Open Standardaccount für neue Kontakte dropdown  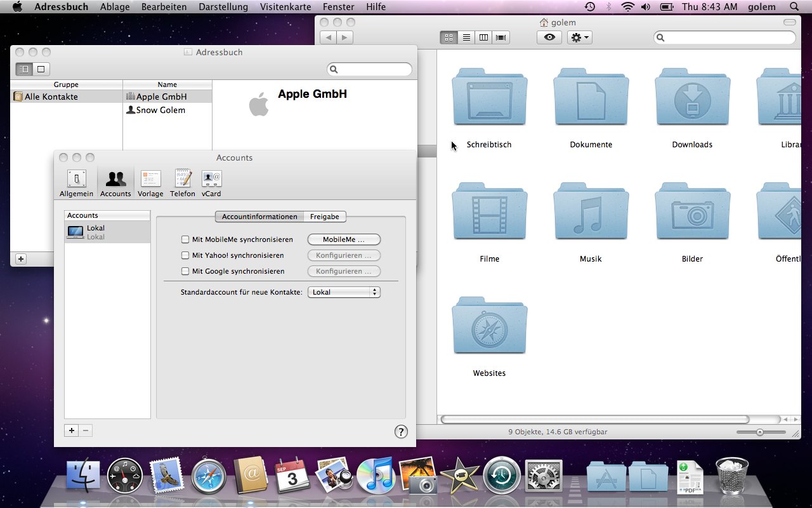point(344,292)
